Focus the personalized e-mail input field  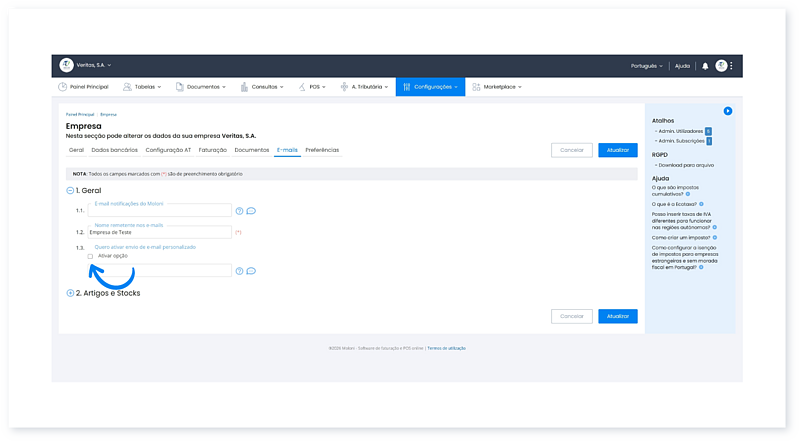(x=160, y=271)
